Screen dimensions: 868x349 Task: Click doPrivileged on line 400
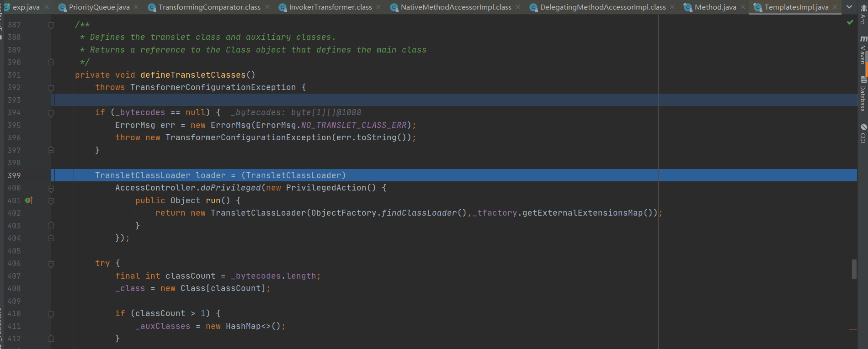coord(231,188)
